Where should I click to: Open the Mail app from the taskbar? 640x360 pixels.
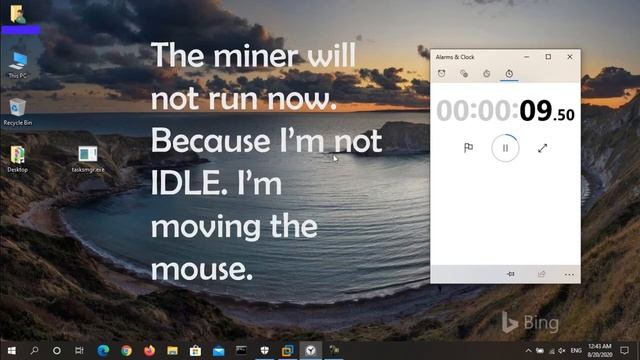[218, 351]
